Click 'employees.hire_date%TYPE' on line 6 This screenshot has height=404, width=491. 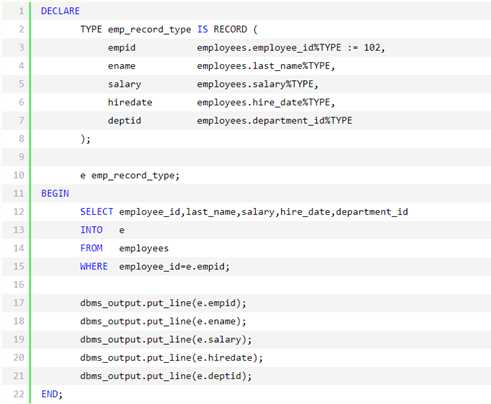(x=263, y=102)
